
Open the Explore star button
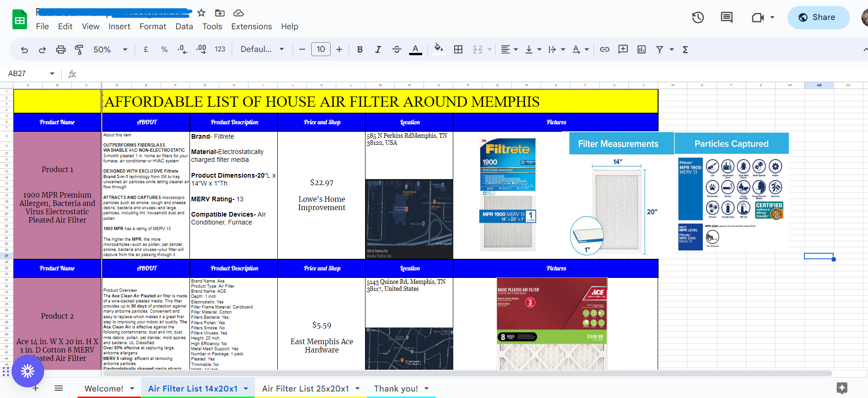tap(842, 388)
